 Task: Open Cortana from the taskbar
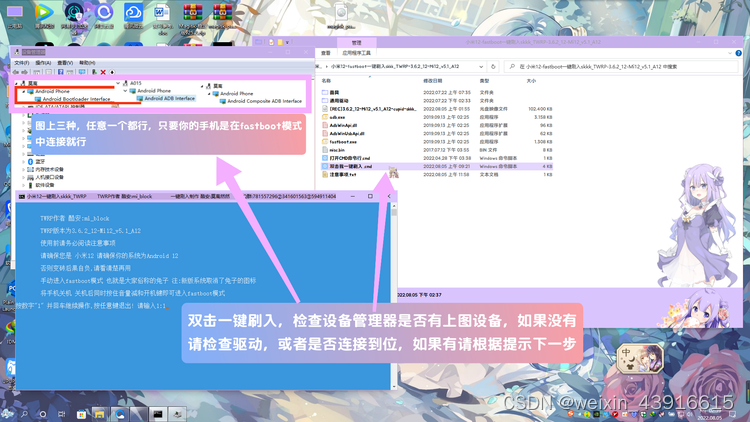[x=43, y=414]
